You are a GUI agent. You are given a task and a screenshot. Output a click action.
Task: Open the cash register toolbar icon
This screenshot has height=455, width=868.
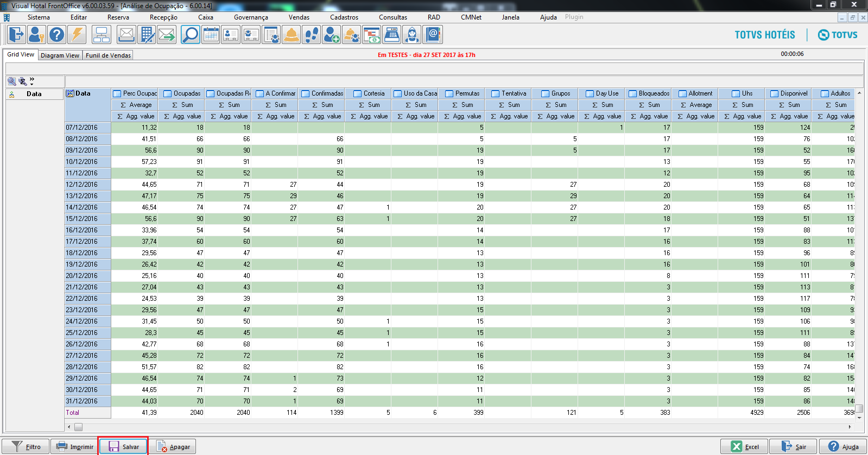(x=391, y=35)
